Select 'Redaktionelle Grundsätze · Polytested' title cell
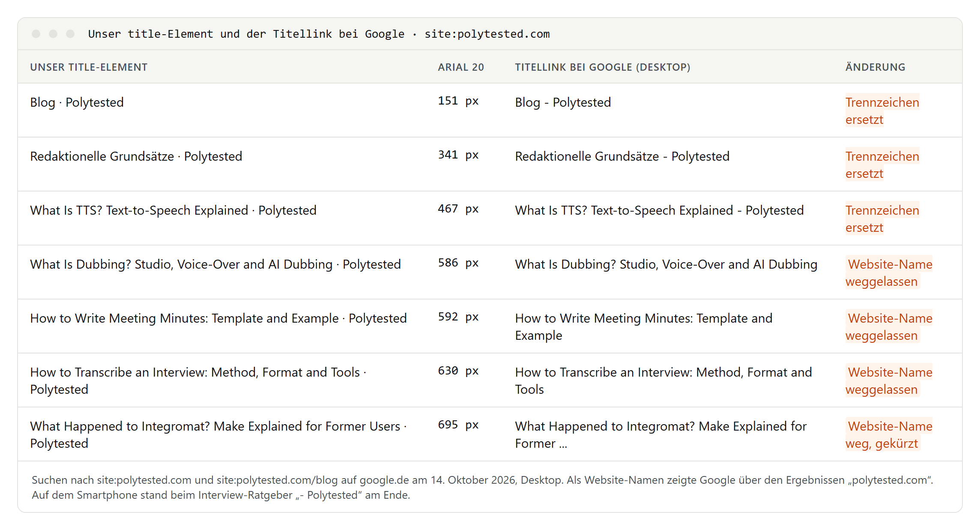980x530 pixels. click(136, 156)
